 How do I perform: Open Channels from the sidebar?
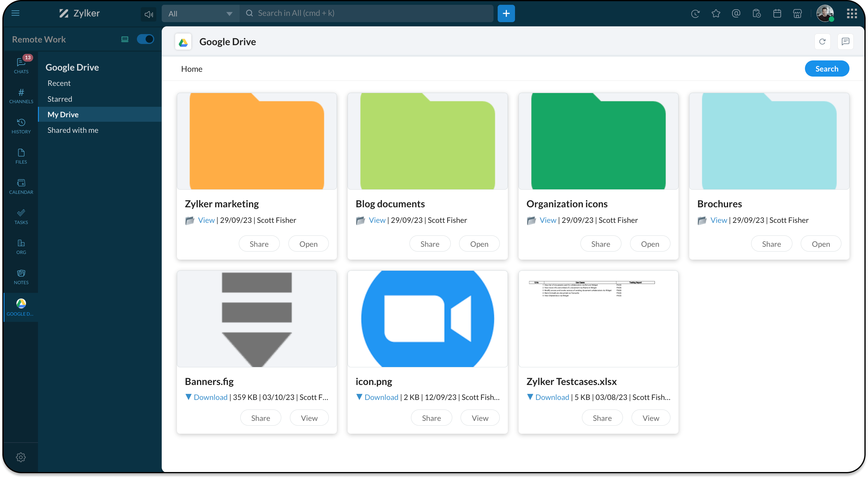coord(21,96)
